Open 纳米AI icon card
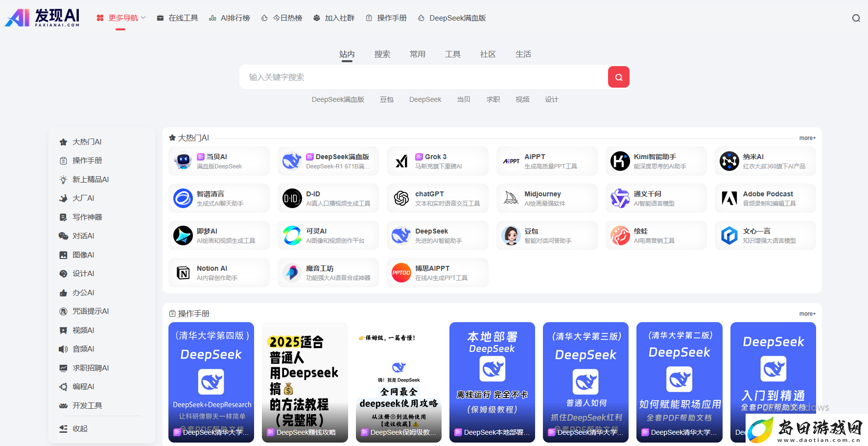868x446 pixels. [765, 161]
